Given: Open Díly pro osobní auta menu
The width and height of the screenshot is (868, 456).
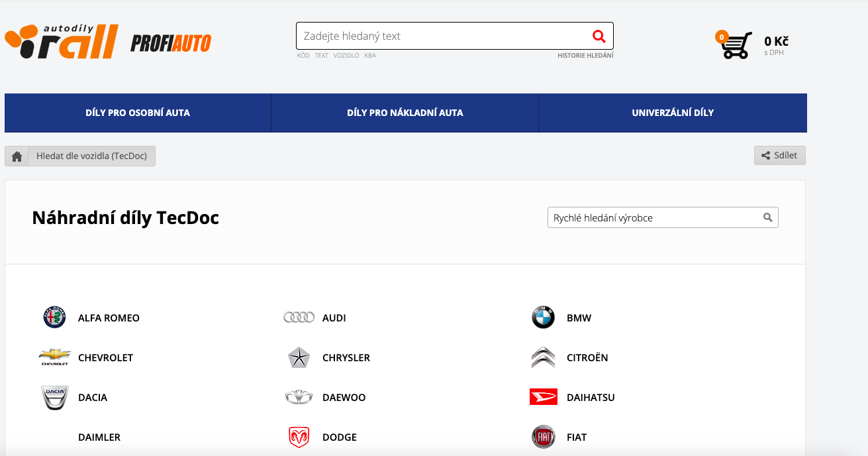Looking at the screenshot, I should (x=138, y=113).
